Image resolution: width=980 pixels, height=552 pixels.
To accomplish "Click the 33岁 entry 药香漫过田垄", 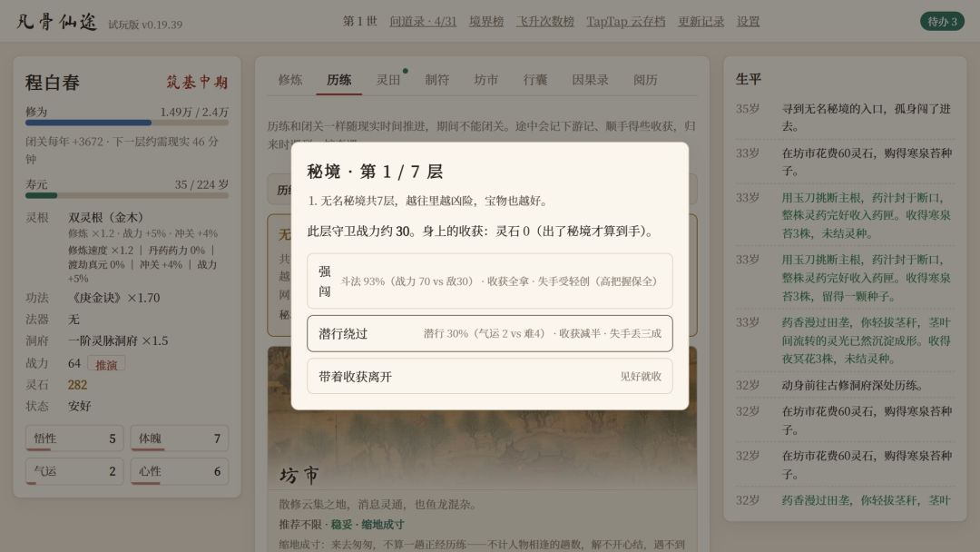I will pos(844,340).
